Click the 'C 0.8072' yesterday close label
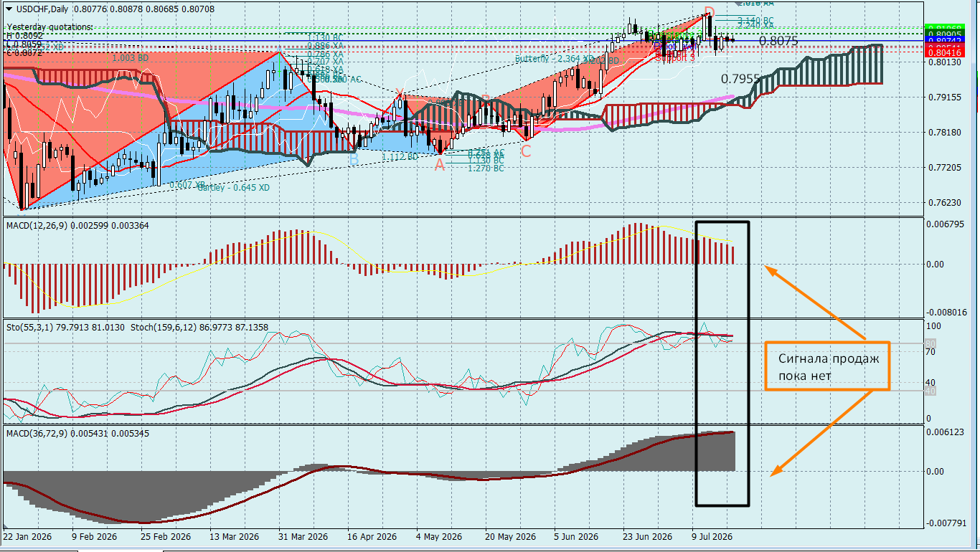The image size is (980, 552). pos(24,52)
